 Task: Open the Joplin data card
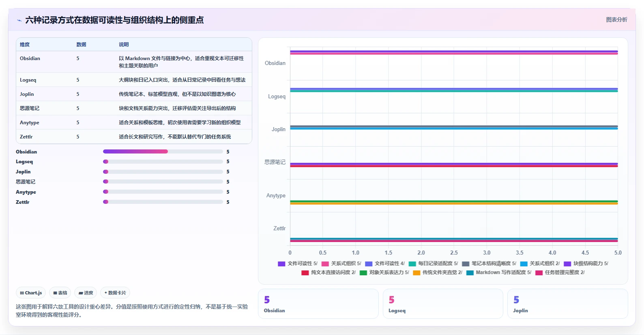coord(568,304)
